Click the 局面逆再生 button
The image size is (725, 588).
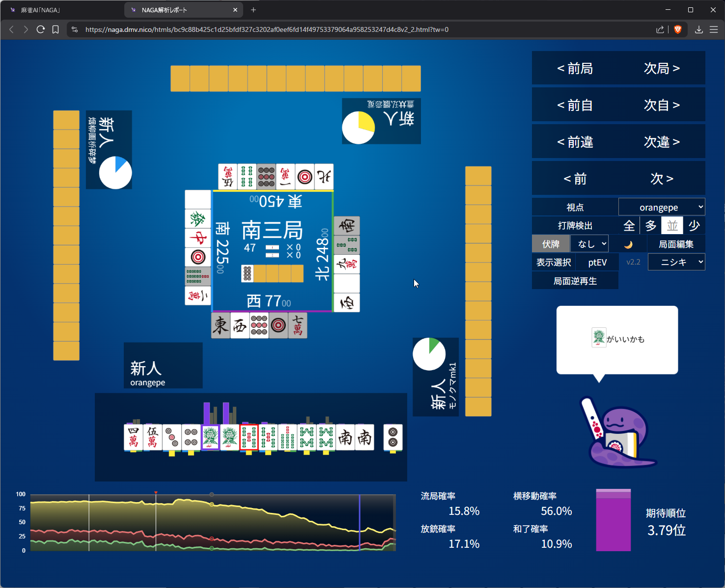575,281
